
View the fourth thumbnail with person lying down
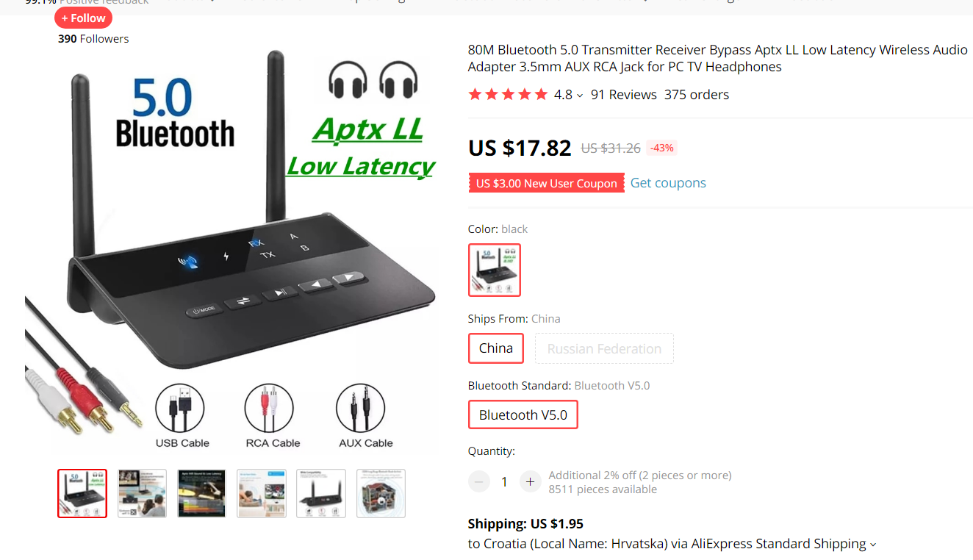click(262, 493)
